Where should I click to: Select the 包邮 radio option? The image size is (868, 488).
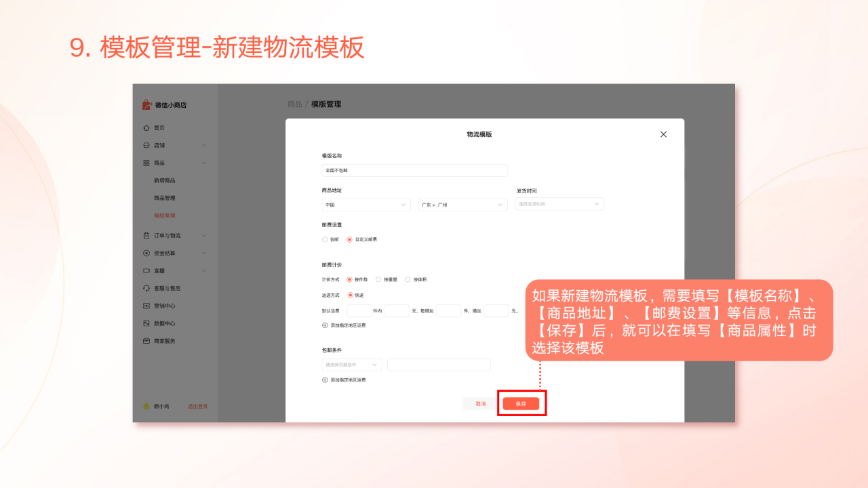[x=325, y=239]
